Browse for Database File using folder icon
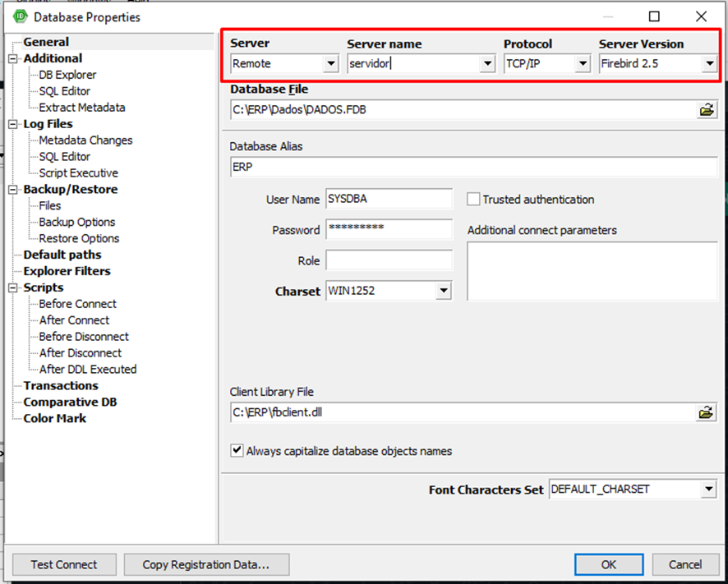This screenshot has height=584, width=728. [x=706, y=109]
